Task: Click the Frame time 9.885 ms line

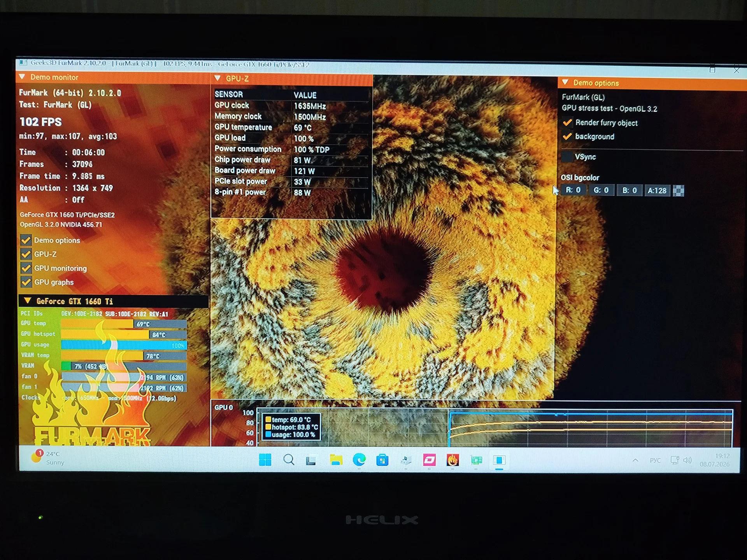Action: click(62, 176)
